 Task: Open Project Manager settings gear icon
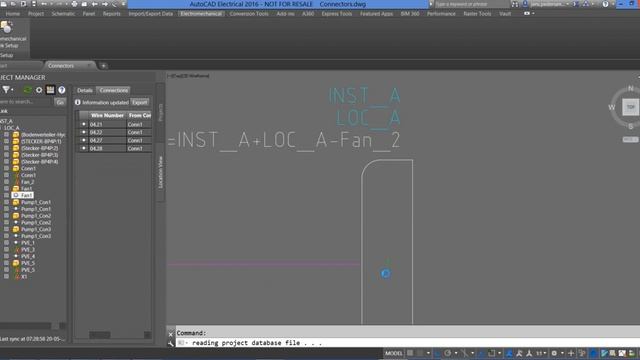(39, 90)
